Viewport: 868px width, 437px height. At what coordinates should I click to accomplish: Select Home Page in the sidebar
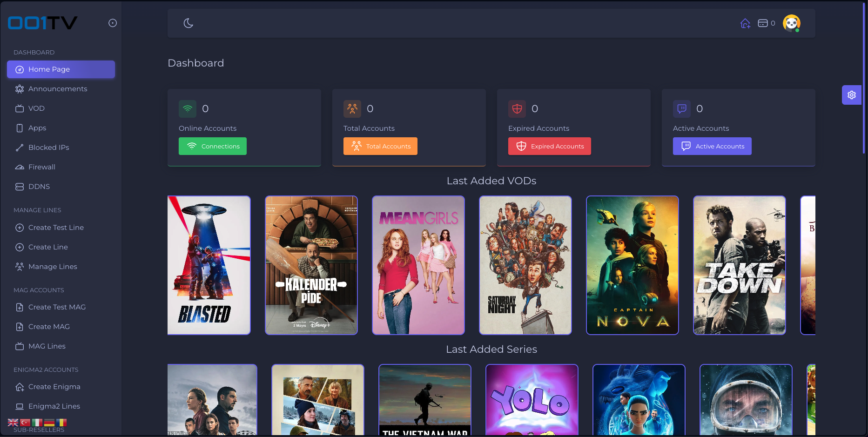61,69
